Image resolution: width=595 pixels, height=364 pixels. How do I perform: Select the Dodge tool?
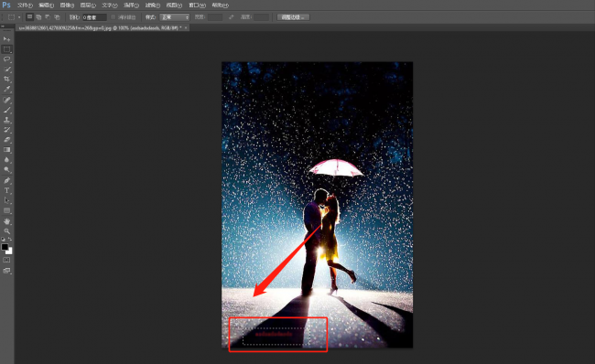click(x=6, y=169)
